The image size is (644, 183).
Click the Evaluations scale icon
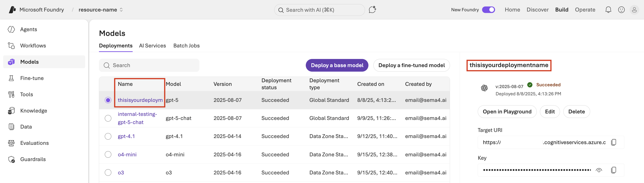click(11, 143)
